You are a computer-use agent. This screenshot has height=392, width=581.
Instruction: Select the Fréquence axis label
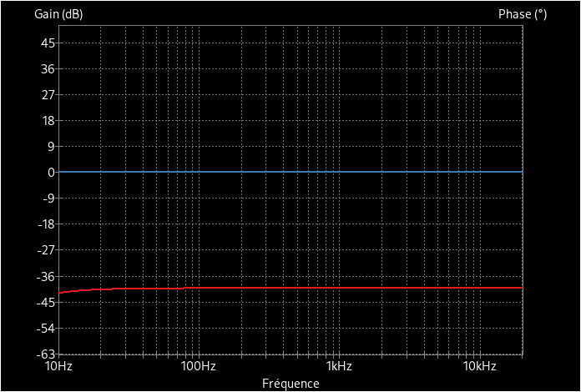point(290,384)
